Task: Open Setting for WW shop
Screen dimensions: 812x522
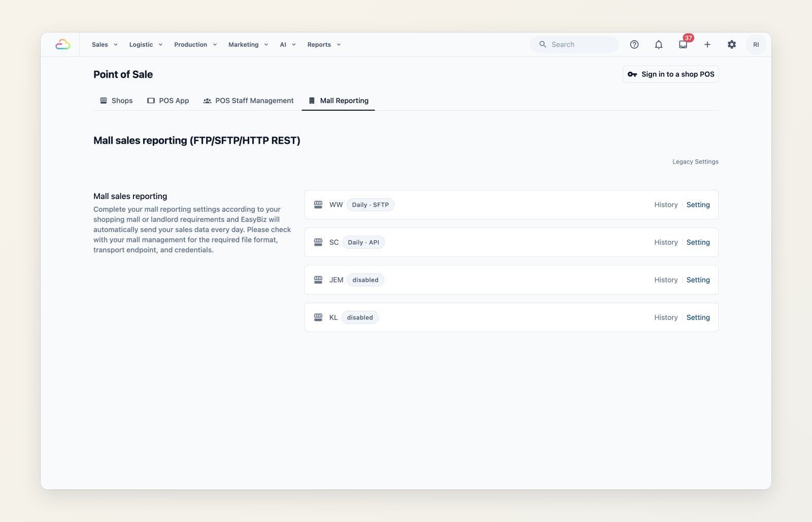Action: point(698,205)
